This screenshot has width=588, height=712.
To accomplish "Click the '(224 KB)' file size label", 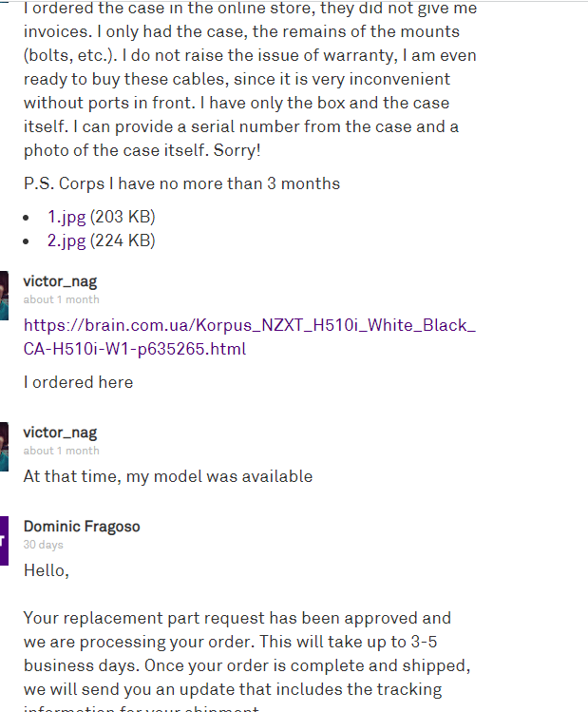I will click(x=123, y=241).
